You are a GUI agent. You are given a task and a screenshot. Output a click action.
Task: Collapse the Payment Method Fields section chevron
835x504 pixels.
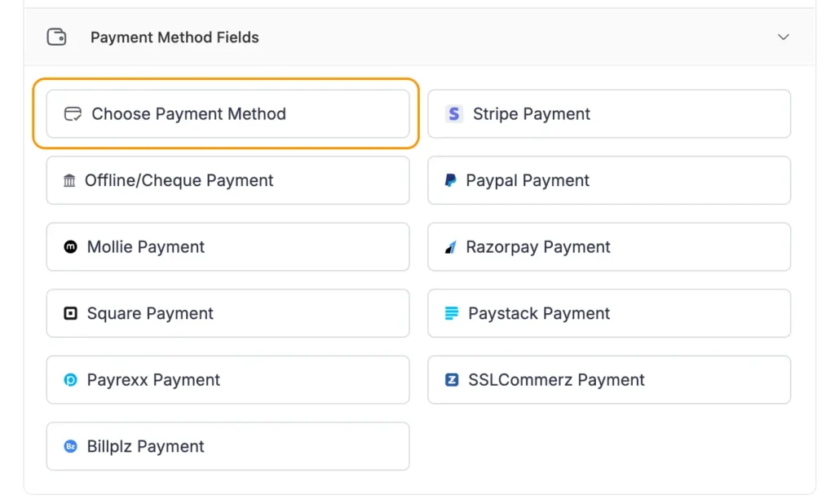(x=783, y=38)
